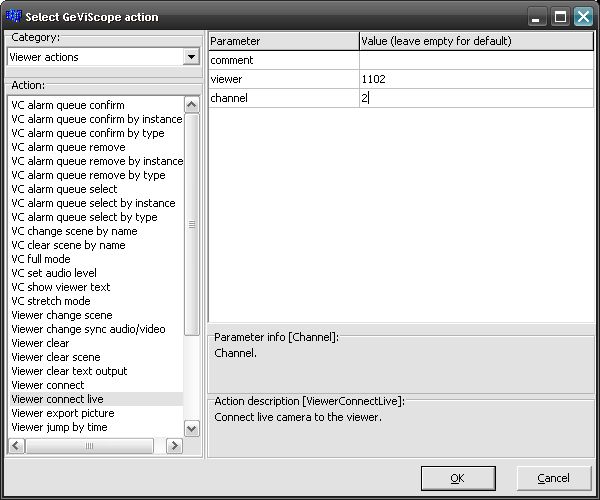600x500 pixels.
Task: Click the Value column header
Action: (476, 41)
